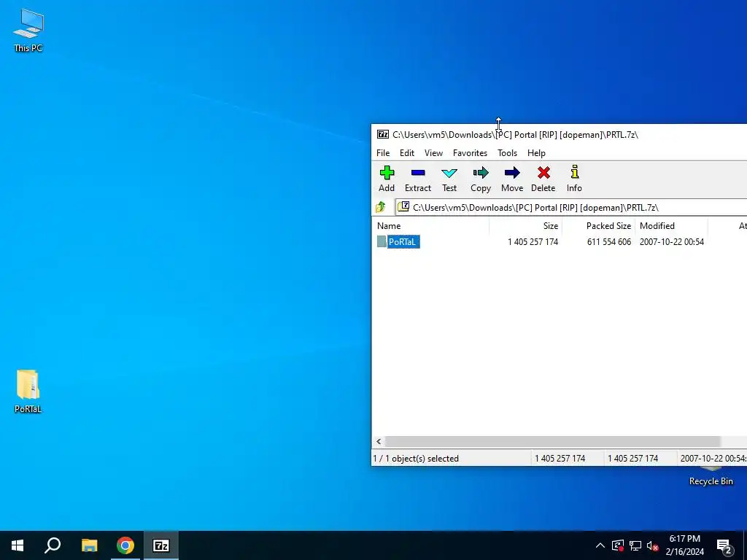Open Google Chrome from taskbar

[x=125, y=545]
